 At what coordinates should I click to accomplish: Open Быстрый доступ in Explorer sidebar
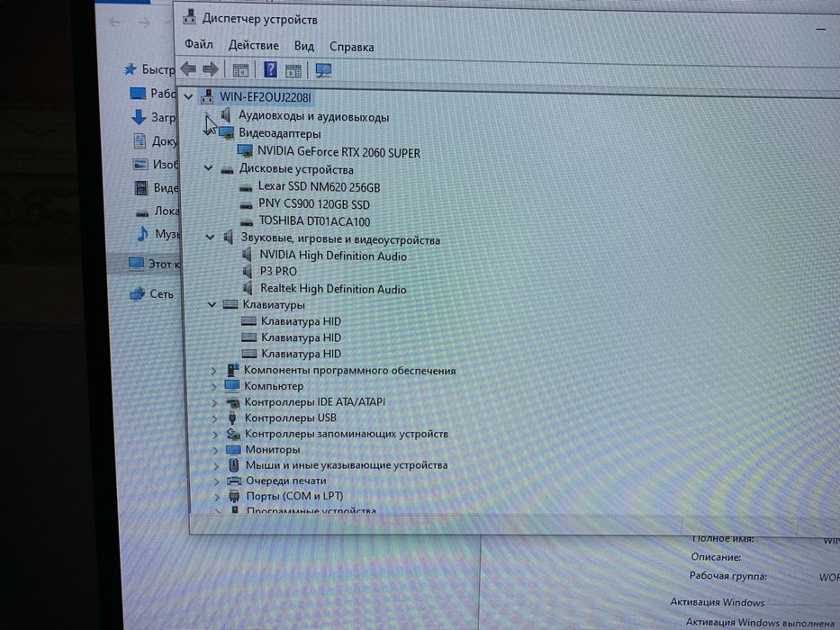tap(149, 69)
